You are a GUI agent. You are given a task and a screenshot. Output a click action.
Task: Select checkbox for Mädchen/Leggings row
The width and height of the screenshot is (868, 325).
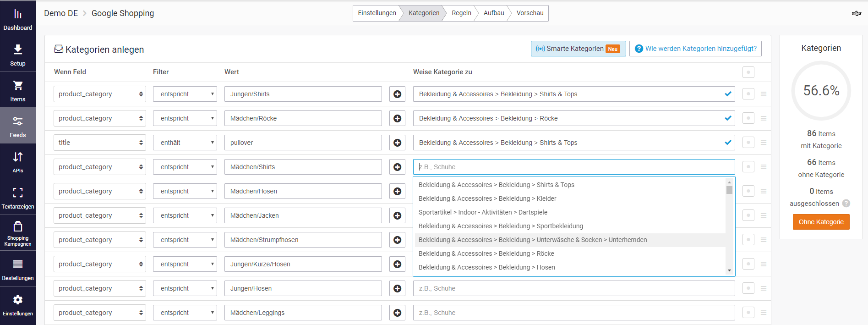[x=748, y=313]
